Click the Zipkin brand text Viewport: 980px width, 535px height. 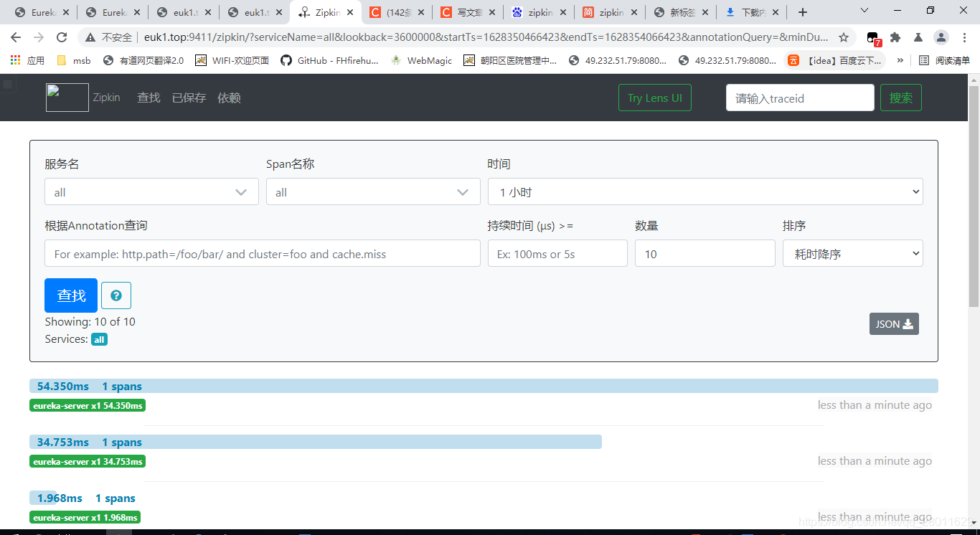[x=106, y=98]
